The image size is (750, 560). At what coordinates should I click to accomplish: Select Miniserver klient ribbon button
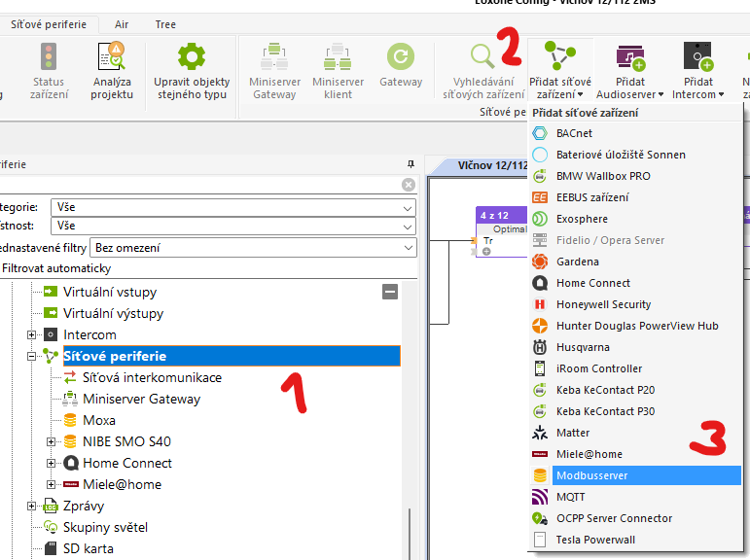pos(338,71)
